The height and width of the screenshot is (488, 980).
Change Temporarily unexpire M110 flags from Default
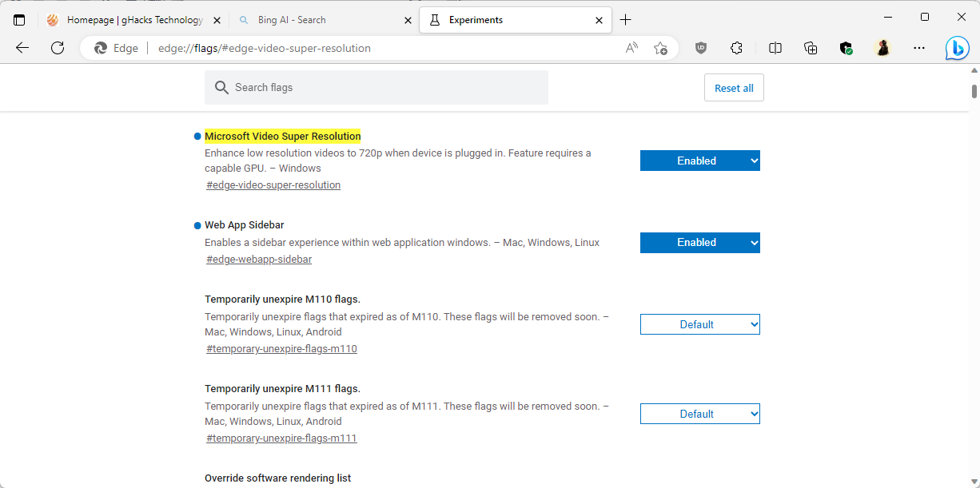tap(699, 323)
